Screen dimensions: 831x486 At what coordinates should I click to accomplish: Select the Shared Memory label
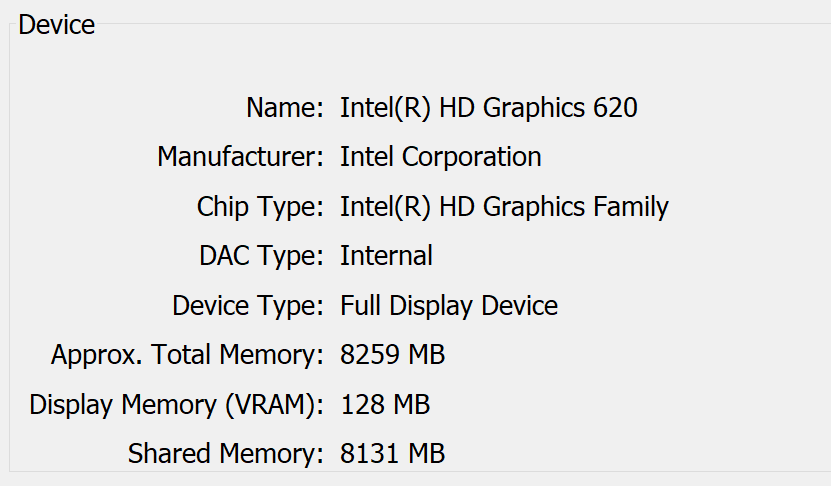click(x=226, y=454)
